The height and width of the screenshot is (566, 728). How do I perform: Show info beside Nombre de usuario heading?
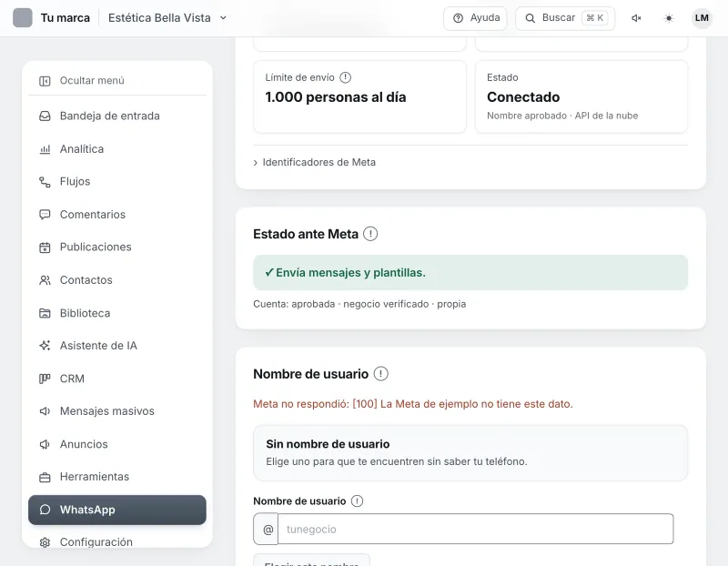pos(380,374)
